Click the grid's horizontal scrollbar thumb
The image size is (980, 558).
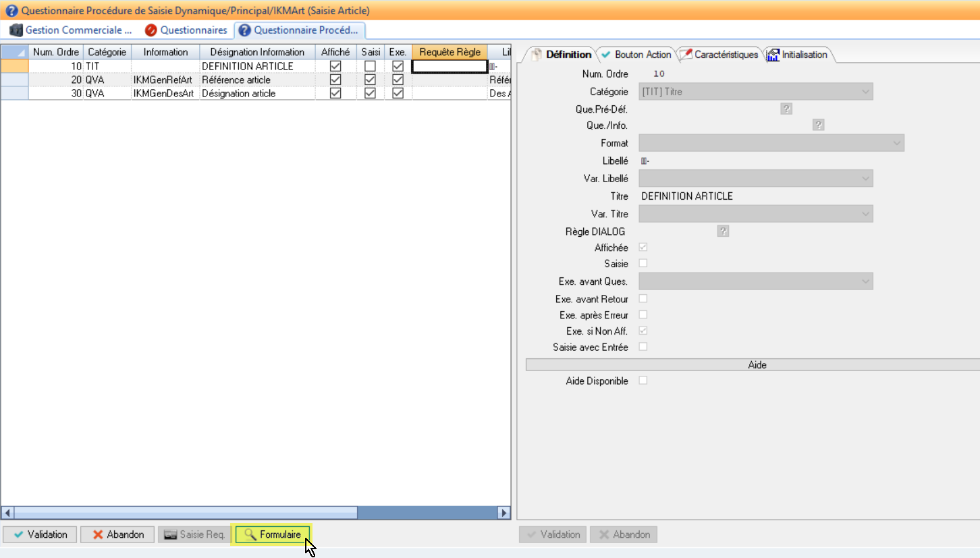[186, 513]
